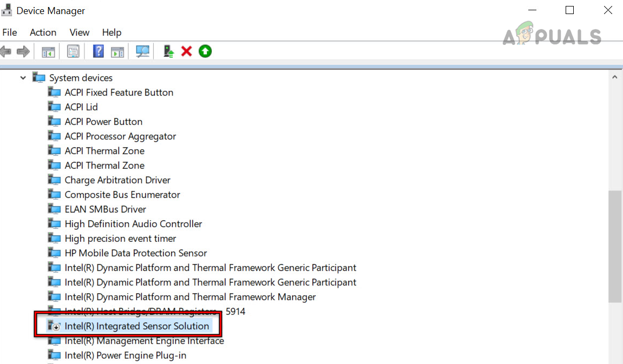Viewport: 623px width, 364px height.
Task: Open Help using the blue question mark icon
Action: click(x=99, y=51)
